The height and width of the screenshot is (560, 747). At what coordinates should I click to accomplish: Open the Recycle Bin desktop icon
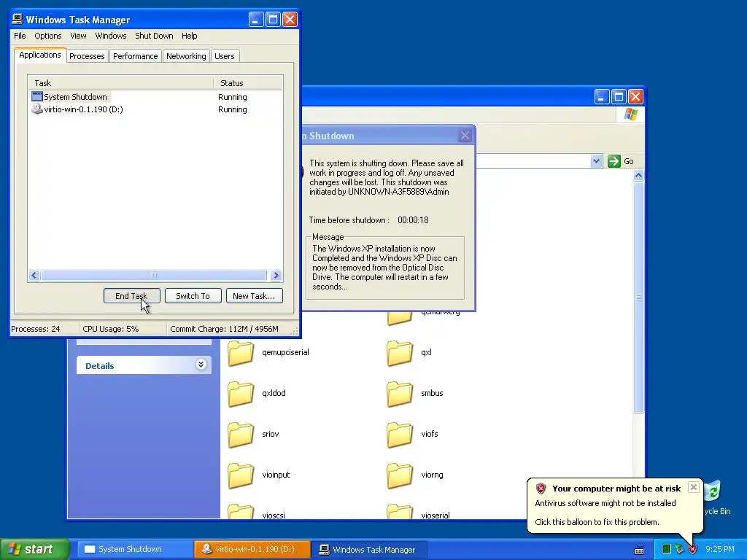(x=713, y=491)
